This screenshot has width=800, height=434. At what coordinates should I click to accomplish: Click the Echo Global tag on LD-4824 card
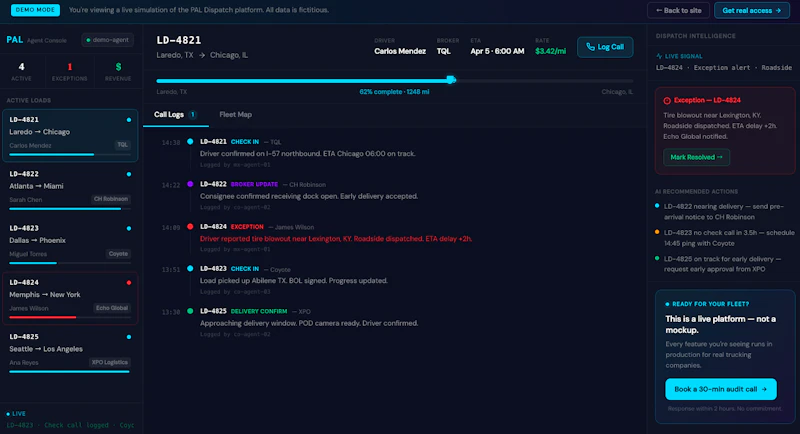click(112, 308)
